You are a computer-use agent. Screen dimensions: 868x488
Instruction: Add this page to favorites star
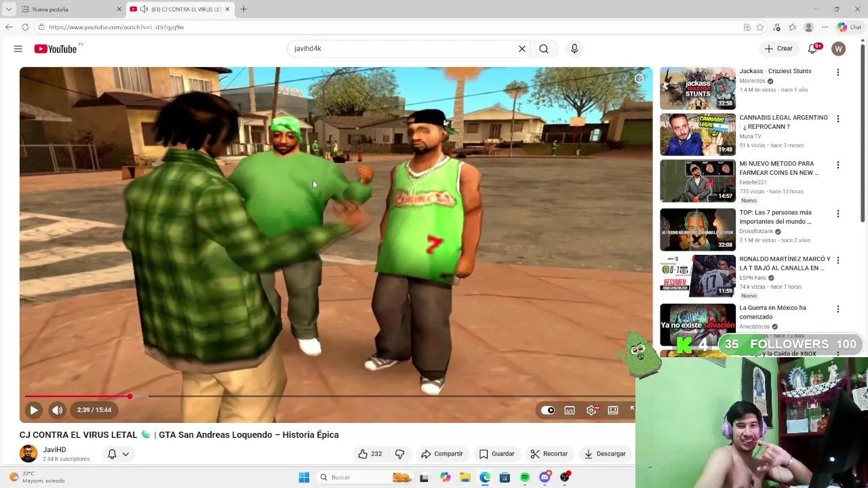pos(760,27)
